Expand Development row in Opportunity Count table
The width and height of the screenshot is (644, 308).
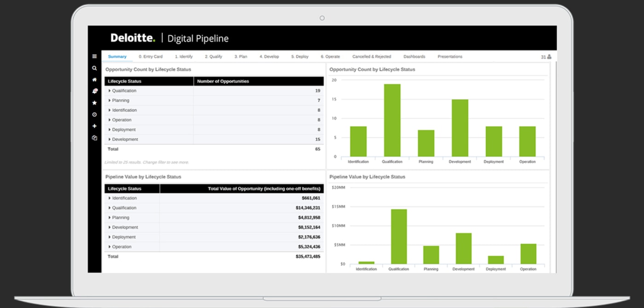(x=109, y=139)
